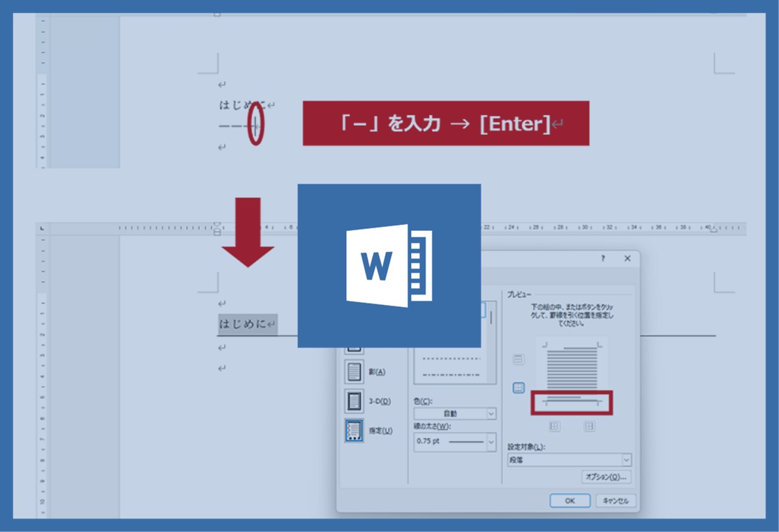This screenshot has width=779, height=532.
Task: Toggle the left border button below preview
Action: 554,426
